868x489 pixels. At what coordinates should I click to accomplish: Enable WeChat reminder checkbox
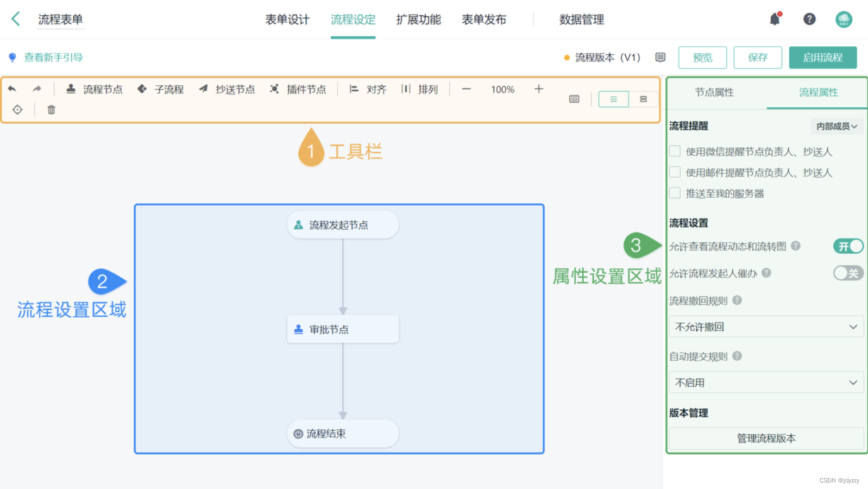675,151
